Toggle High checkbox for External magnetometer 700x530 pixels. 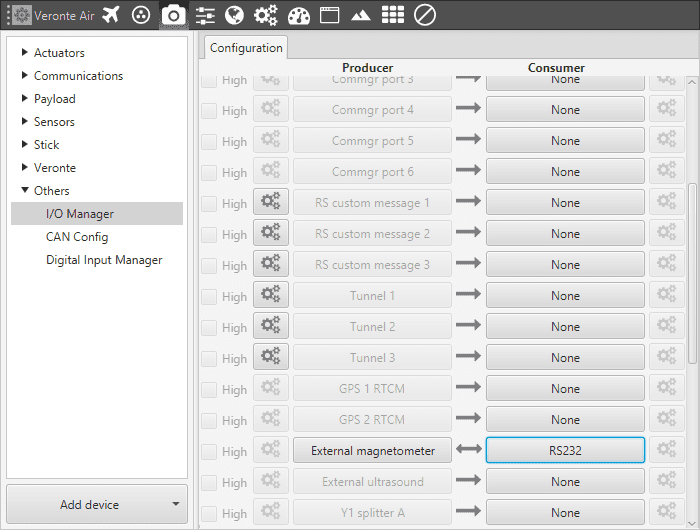(x=209, y=452)
